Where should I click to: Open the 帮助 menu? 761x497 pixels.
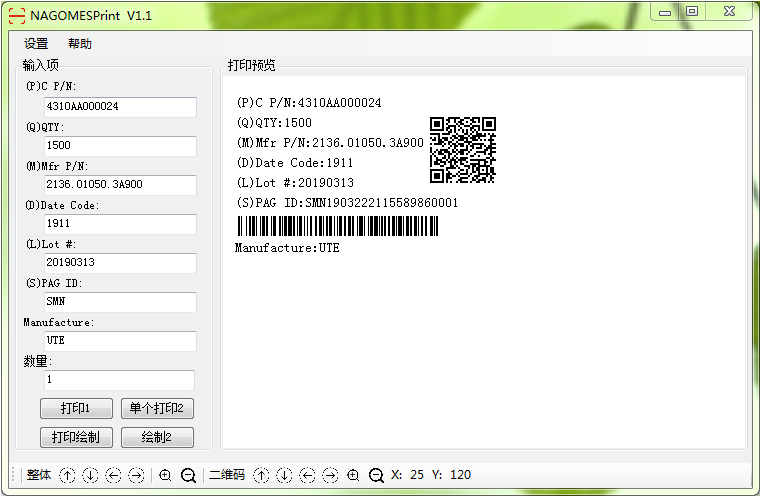pos(80,44)
